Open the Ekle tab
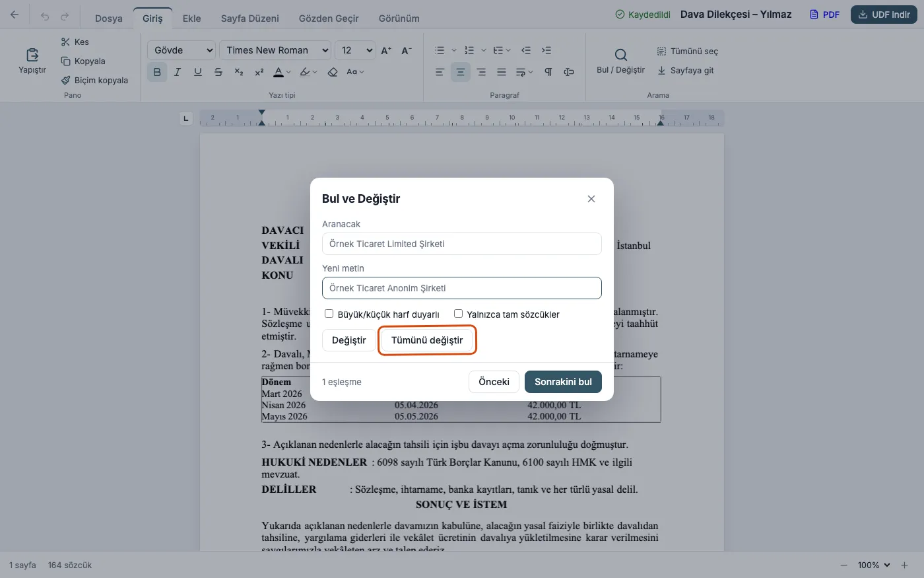Image resolution: width=924 pixels, height=578 pixels. pyautogui.click(x=191, y=18)
